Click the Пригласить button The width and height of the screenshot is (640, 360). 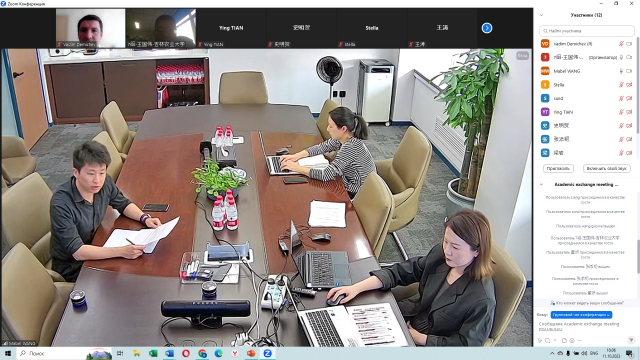[x=558, y=169]
